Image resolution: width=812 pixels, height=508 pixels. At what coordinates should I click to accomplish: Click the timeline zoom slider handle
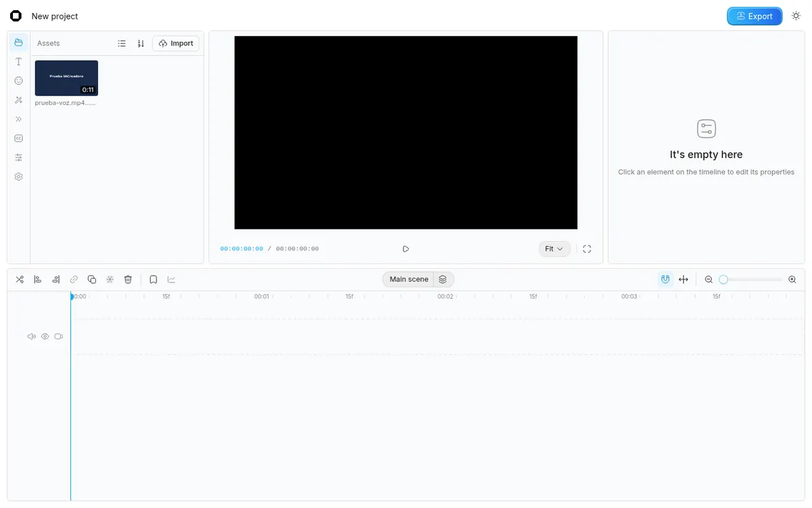click(723, 279)
